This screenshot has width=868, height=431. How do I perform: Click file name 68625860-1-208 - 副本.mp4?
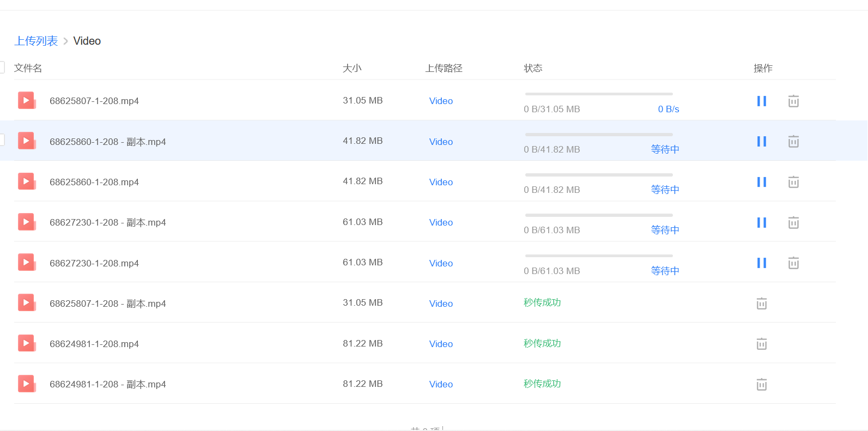[108, 142]
